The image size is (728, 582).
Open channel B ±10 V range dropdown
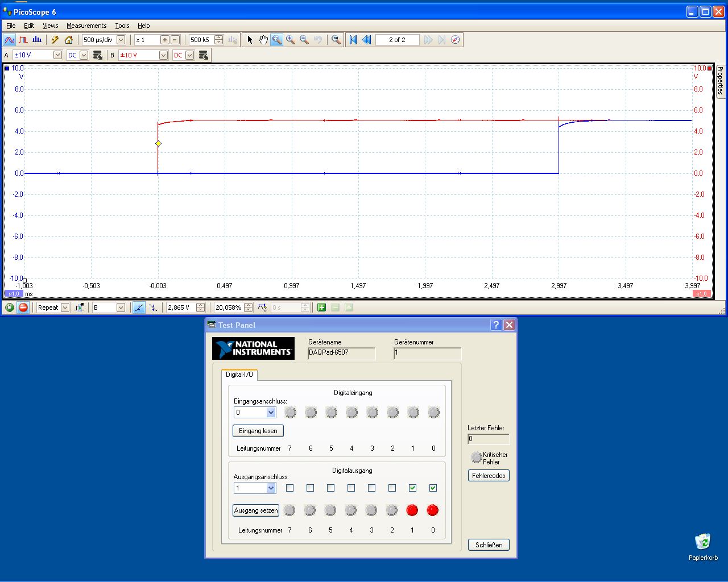click(x=164, y=55)
